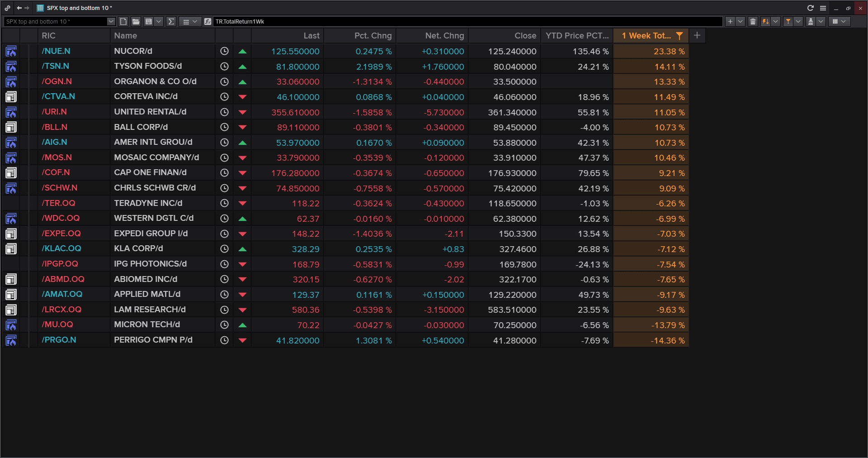Click the paint brush formatting icon
Screen dimensions: 868x458
point(811,21)
